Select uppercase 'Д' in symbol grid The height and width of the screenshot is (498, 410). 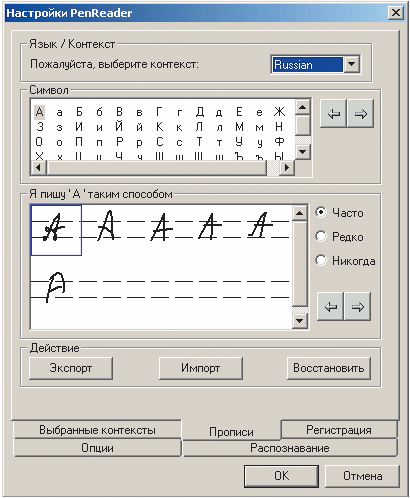tap(200, 112)
